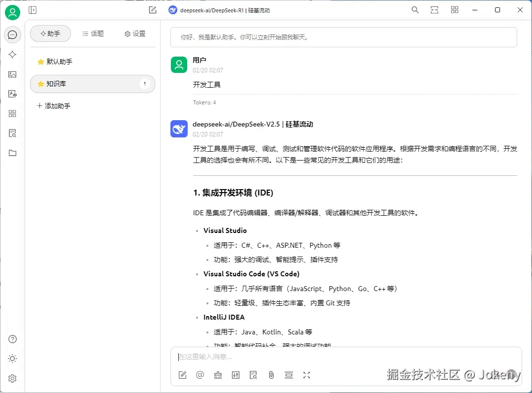The image size is (532, 393).
Task: Switch to the 助手 tab
Action: 51,33
